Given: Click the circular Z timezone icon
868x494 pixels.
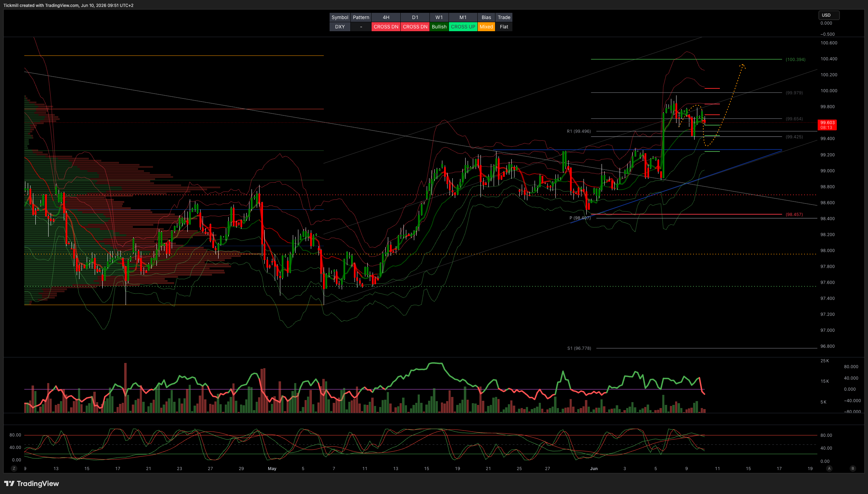Looking at the screenshot, I should [14, 468].
